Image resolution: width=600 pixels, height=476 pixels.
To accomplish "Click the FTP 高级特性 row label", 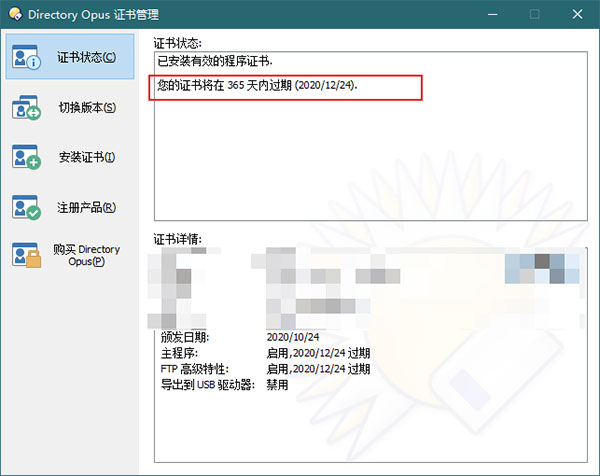I will pyautogui.click(x=194, y=369).
